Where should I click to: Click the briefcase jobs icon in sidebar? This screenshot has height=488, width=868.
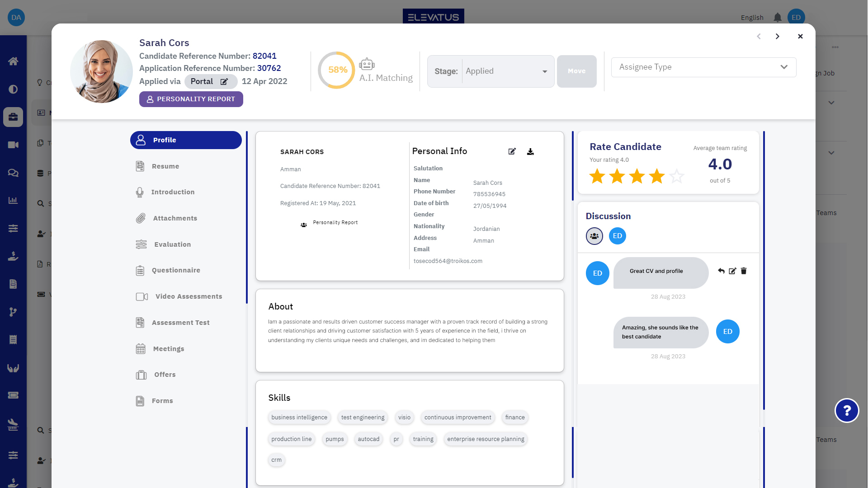(x=13, y=117)
